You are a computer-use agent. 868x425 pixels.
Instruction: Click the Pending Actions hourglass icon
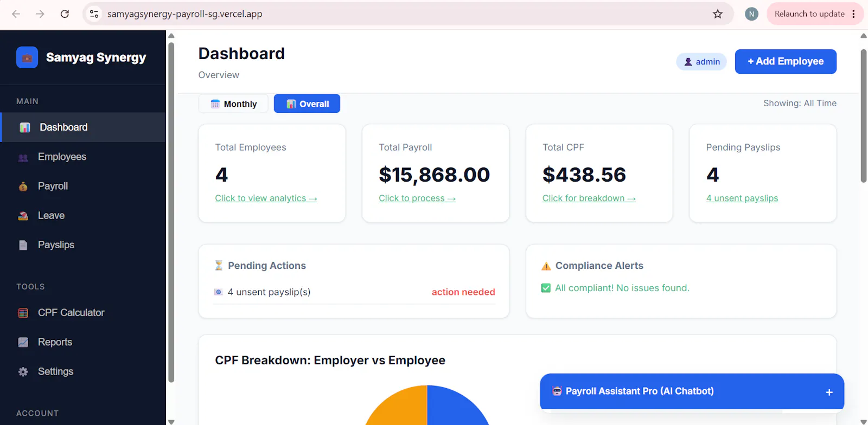pos(219,266)
